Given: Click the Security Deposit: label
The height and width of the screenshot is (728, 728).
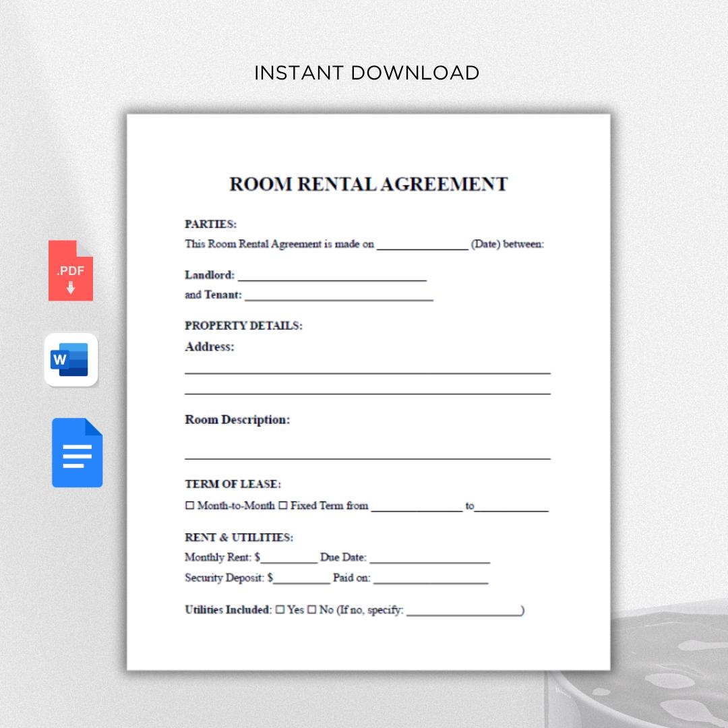Looking at the screenshot, I should [224, 578].
